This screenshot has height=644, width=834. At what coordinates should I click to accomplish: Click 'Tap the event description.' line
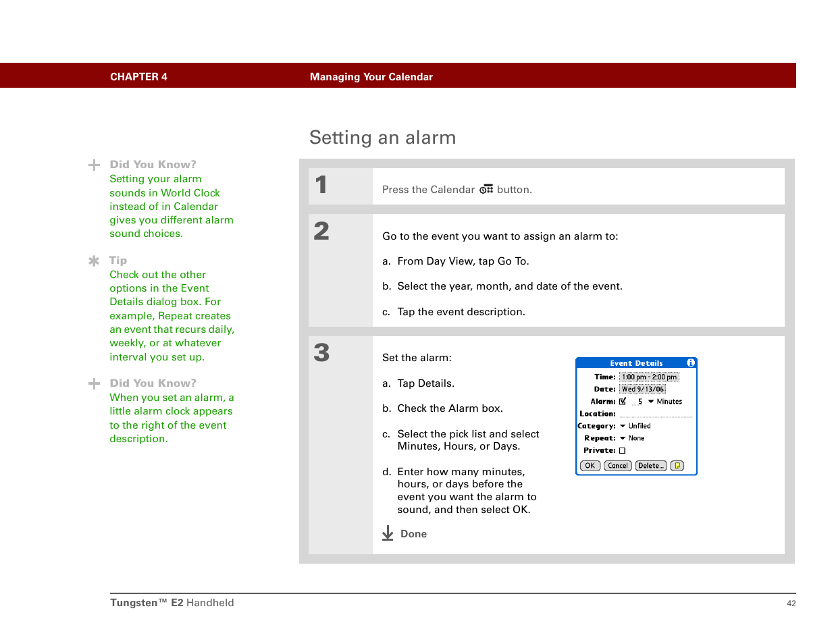coord(461,312)
